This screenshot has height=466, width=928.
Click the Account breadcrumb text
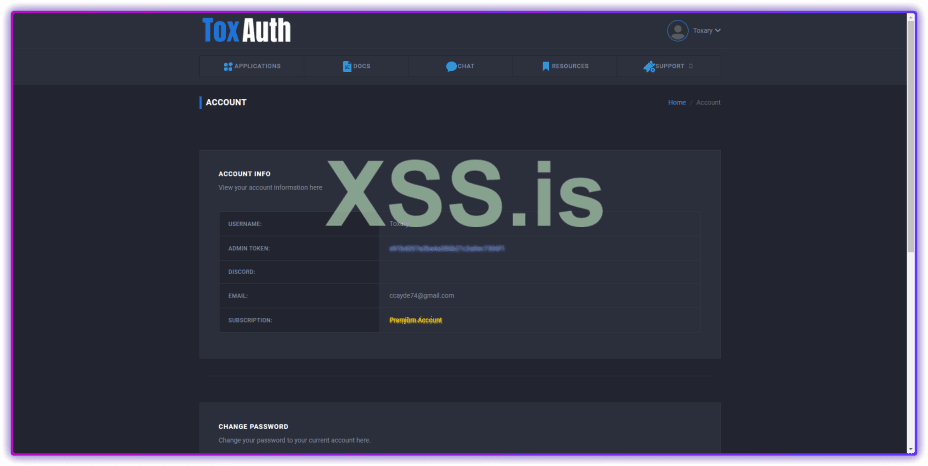708,102
